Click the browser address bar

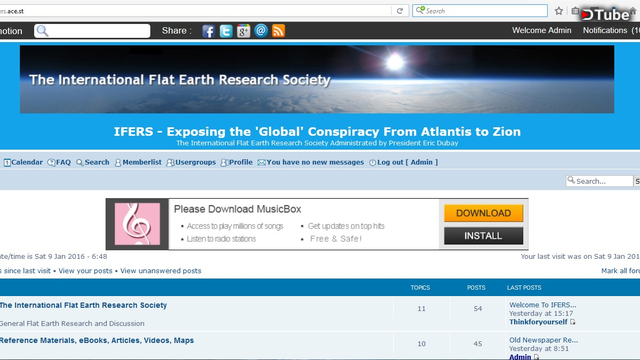pos(195,11)
